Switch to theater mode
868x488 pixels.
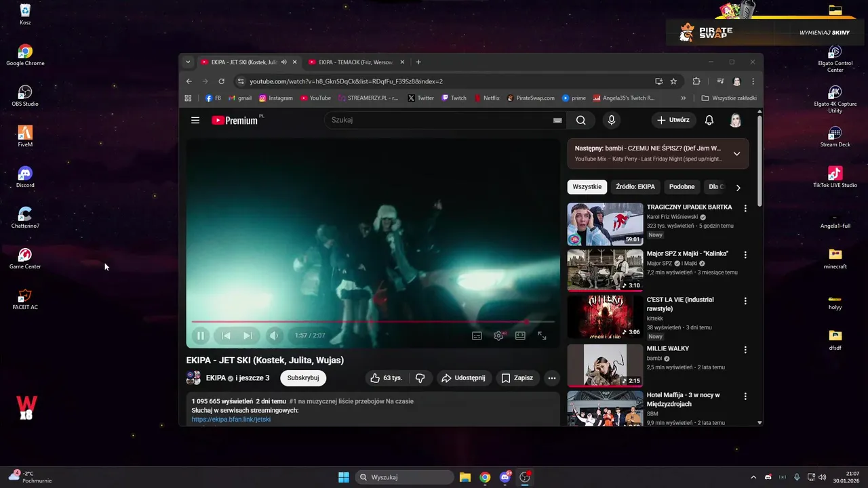pyautogui.click(x=520, y=335)
